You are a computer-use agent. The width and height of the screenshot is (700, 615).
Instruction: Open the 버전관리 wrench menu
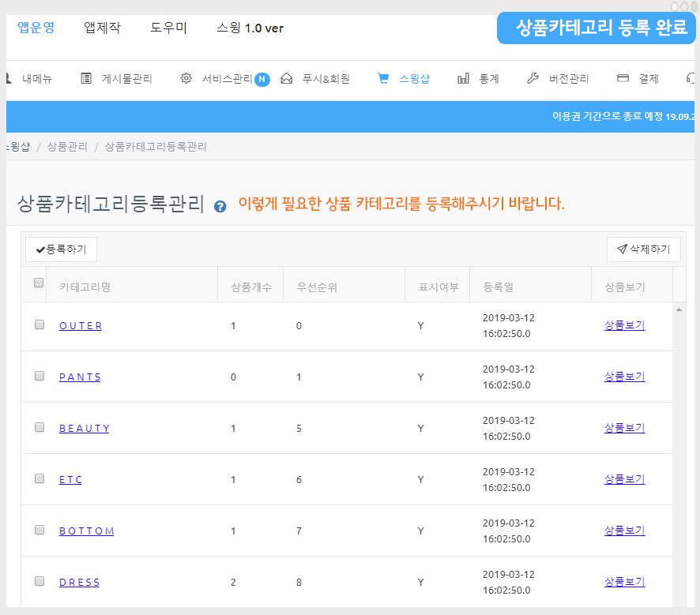(x=558, y=79)
